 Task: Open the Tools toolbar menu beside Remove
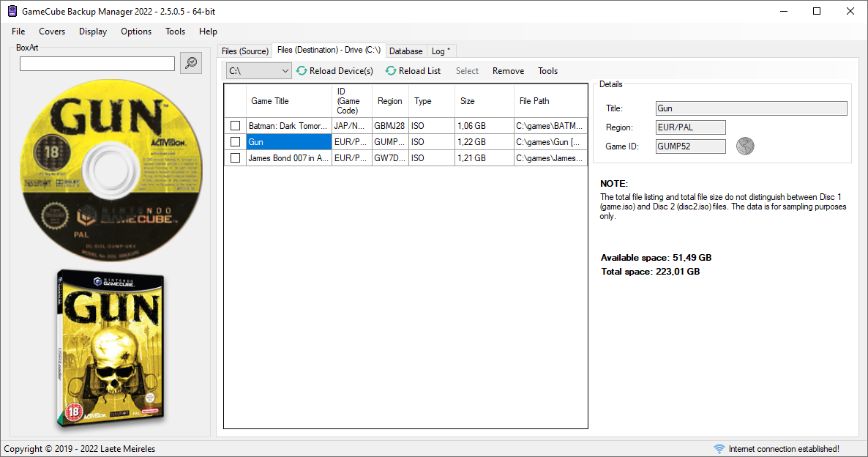547,71
